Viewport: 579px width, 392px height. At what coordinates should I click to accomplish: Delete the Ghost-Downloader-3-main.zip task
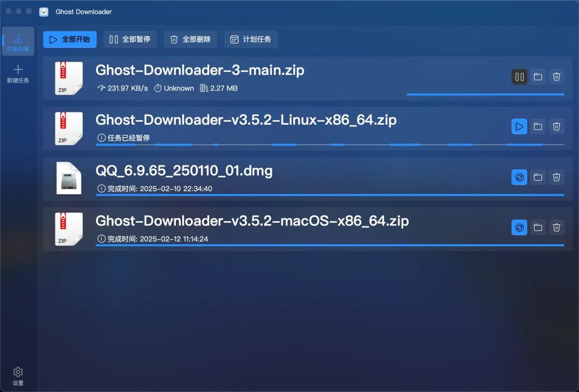tap(556, 77)
